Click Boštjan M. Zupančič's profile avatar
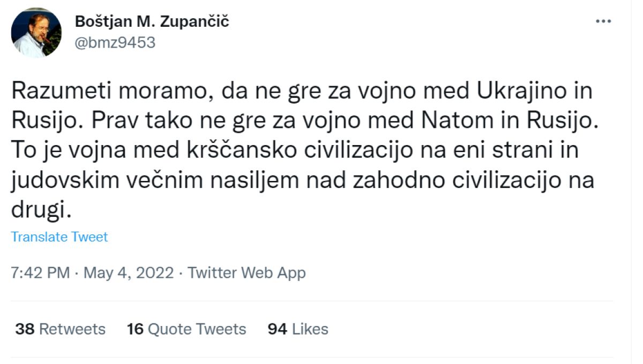The height and width of the screenshot is (364, 643). [36, 33]
